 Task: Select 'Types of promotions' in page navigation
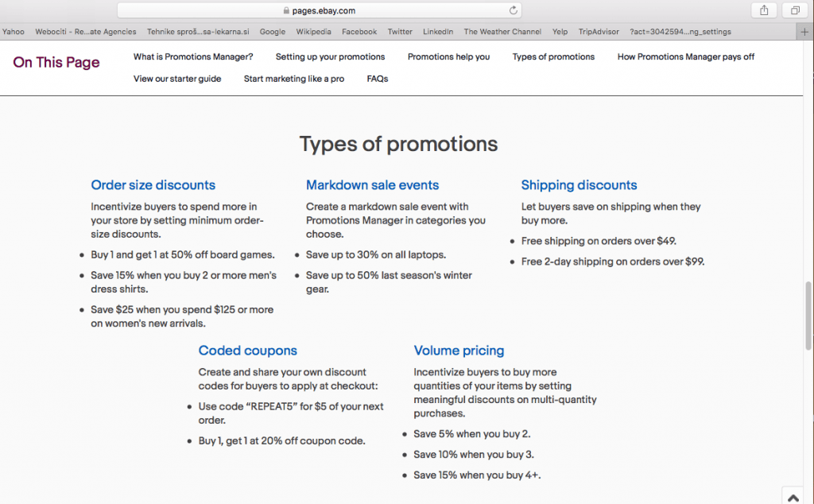pos(553,57)
